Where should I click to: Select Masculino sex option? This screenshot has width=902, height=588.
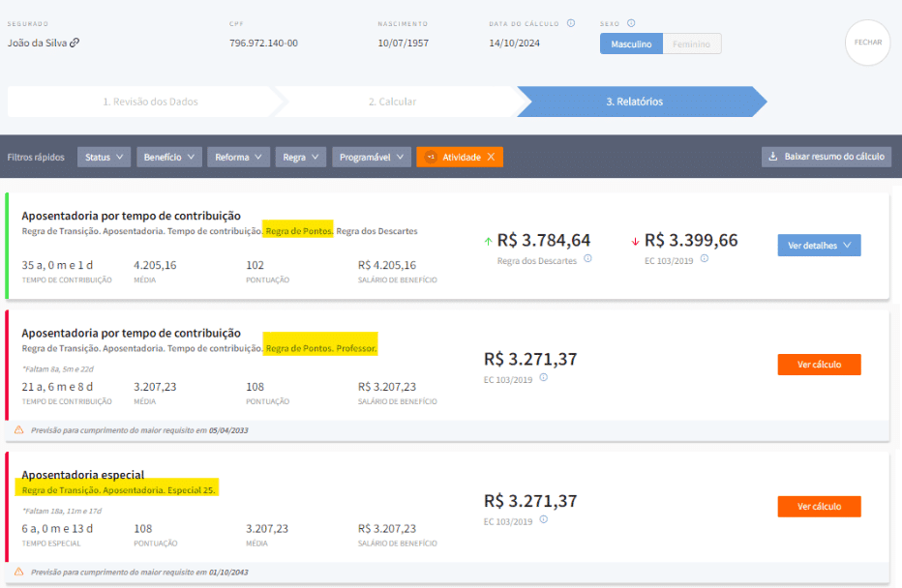click(631, 44)
